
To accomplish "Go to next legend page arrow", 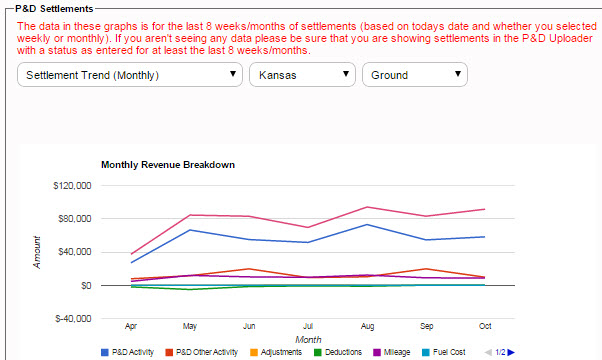I will (x=511, y=352).
